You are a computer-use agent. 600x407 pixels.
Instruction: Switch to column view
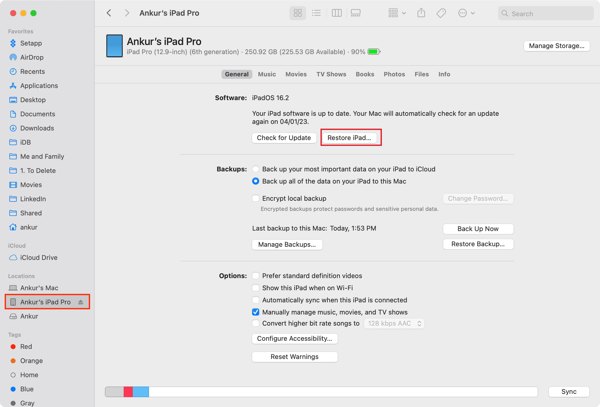pos(337,13)
